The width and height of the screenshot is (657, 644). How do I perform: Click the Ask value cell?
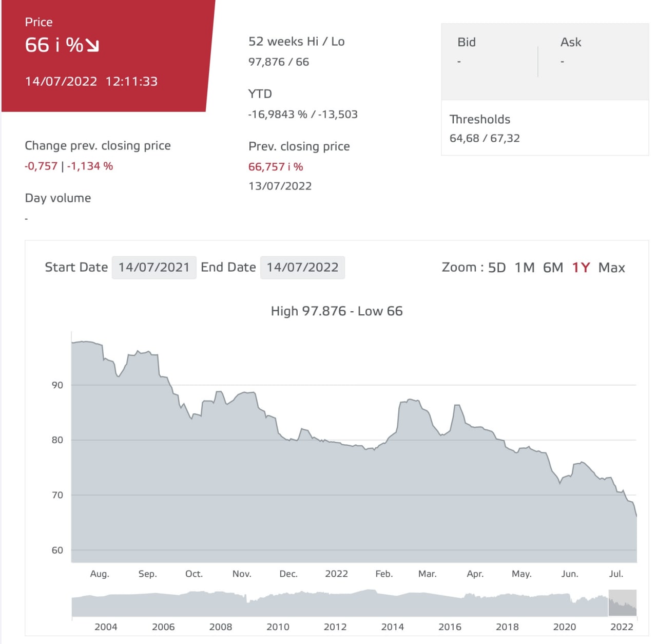[x=562, y=62]
